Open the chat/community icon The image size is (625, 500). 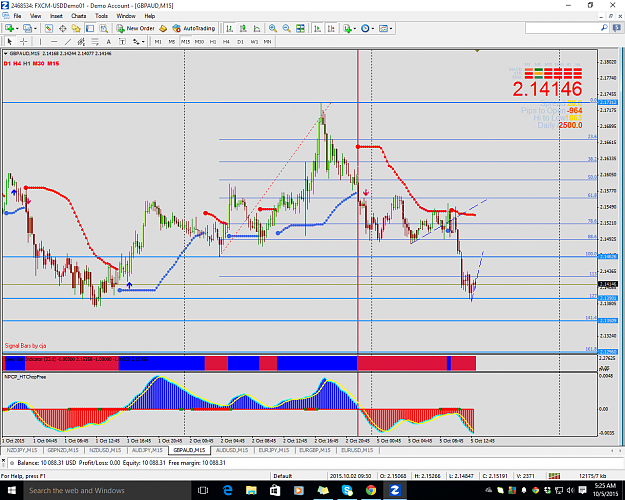click(x=617, y=28)
